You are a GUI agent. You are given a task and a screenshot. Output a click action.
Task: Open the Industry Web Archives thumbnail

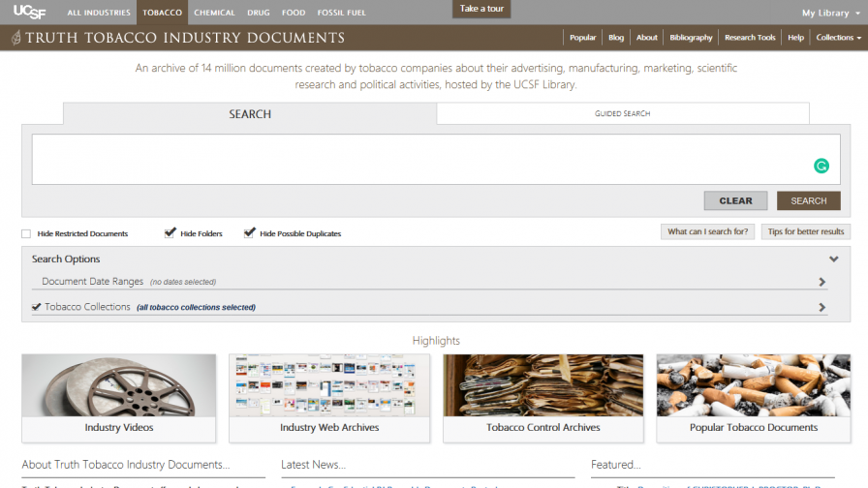tap(329, 385)
